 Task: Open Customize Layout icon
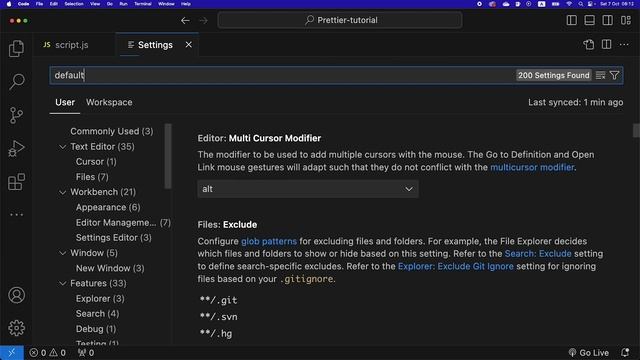pos(626,20)
